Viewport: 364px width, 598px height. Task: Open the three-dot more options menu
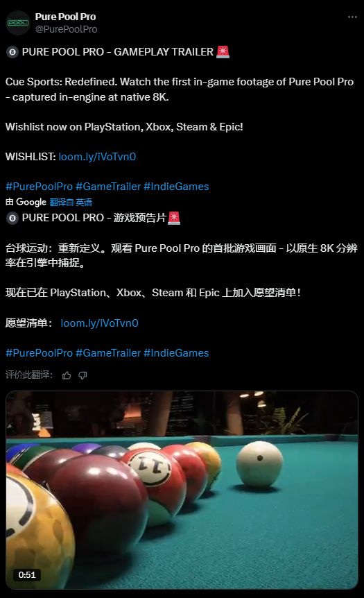352,17
